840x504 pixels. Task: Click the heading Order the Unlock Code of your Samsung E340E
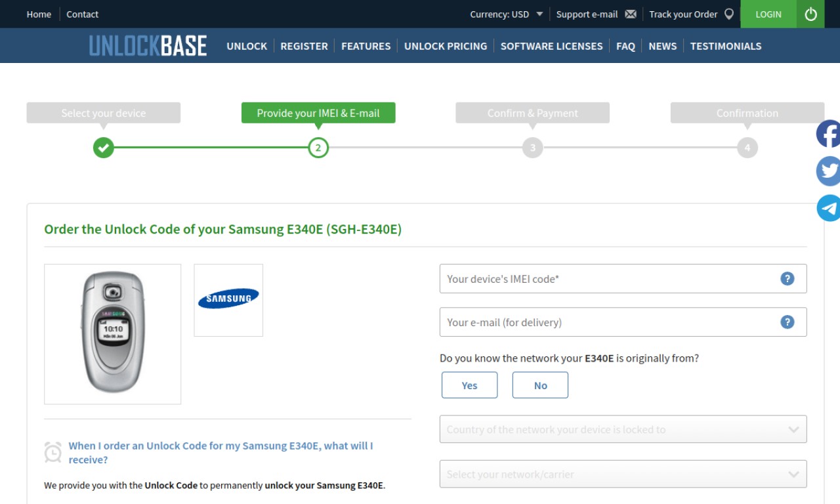[x=222, y=229]
